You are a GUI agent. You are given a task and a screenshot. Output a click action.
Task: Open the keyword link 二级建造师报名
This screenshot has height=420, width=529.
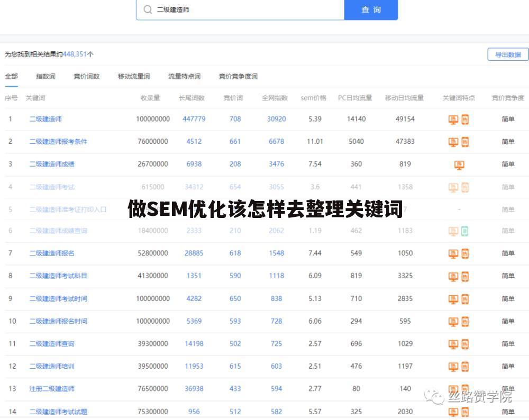[x=52, y=253]
